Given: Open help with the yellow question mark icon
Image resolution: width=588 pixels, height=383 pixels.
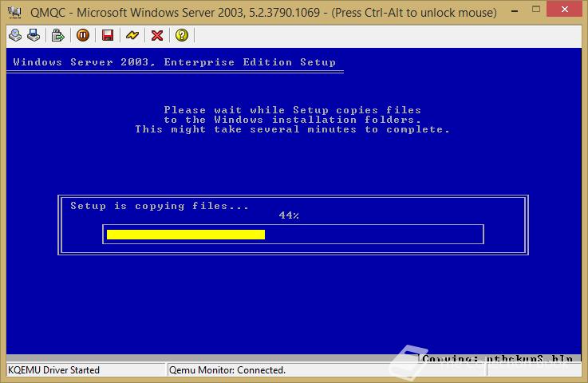Looking at the screenshot, I should click(182, 35).
